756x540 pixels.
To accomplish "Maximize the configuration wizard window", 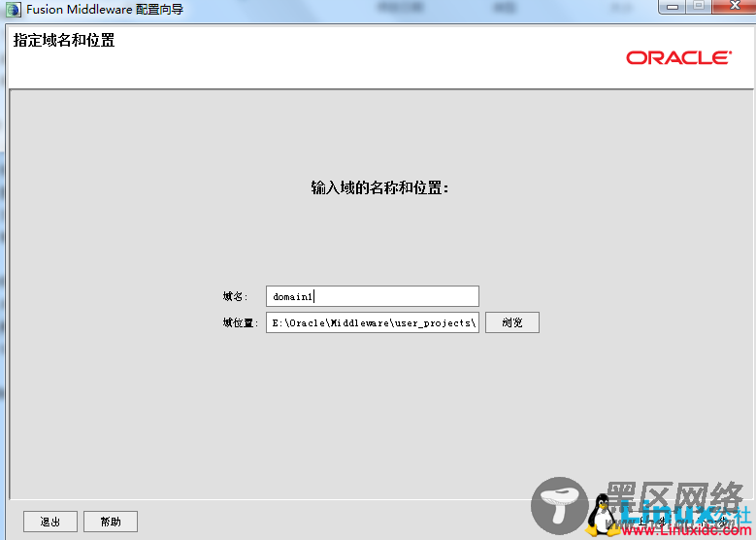I will click(x=699, y=6).
